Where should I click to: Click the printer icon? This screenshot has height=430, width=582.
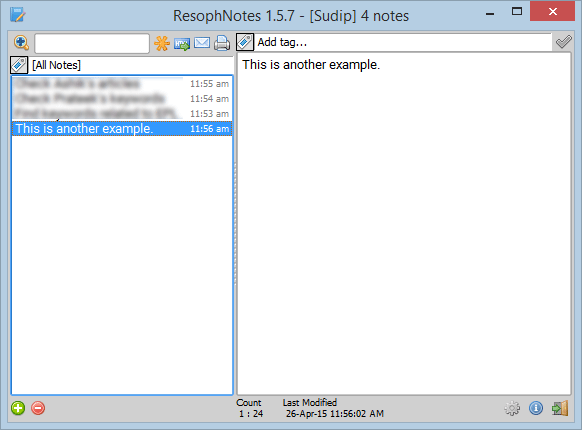click(222, 43)
